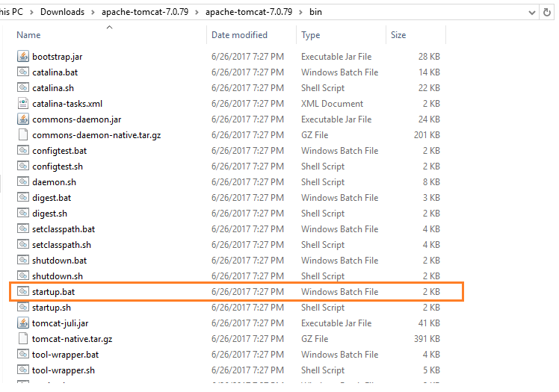
Task: Refresh the bin folder view
Action: coord(546,12)
